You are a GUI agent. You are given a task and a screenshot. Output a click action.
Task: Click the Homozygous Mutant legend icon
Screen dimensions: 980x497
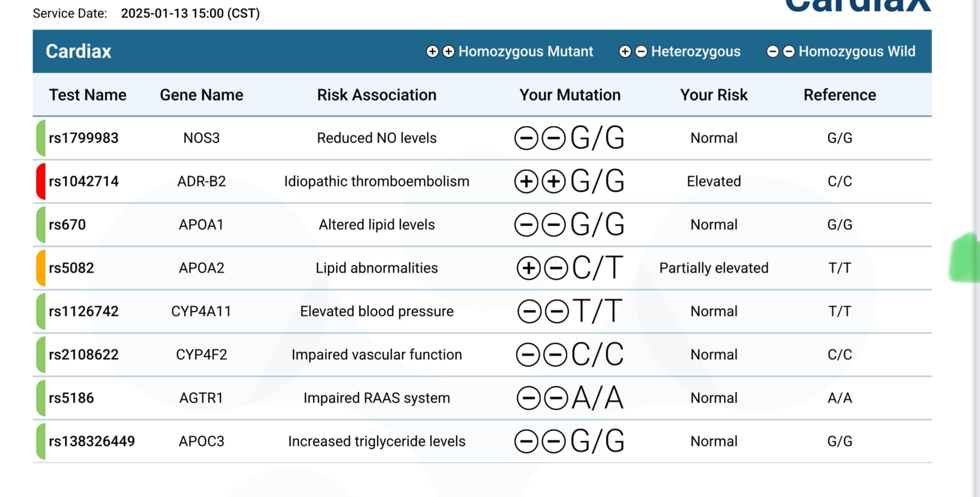440,52
